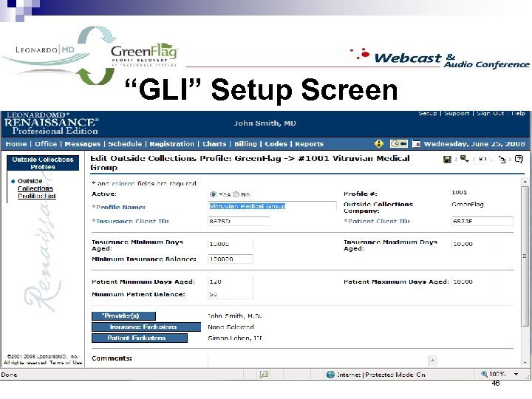The width and height of the screenshot is (532, 399).
Task: Open the calendar icon beside the date
Action: 416,144
